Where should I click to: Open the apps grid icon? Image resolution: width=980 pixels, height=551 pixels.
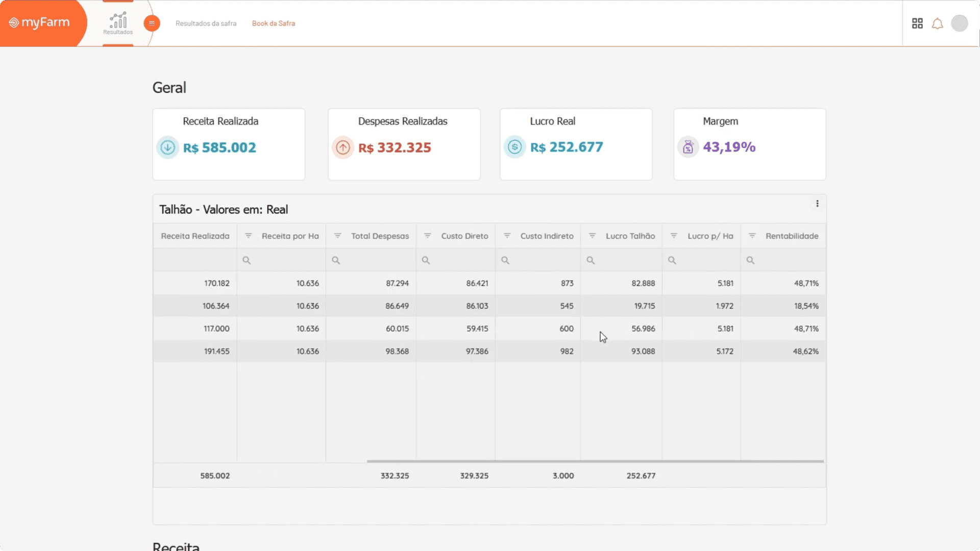917,23
